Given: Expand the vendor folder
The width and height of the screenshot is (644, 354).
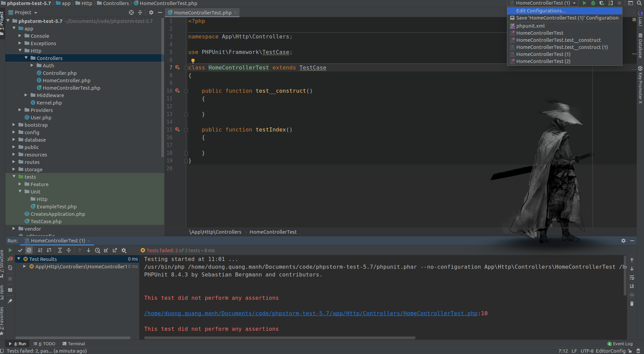Looking at the screenshot, I should point(14,229).
